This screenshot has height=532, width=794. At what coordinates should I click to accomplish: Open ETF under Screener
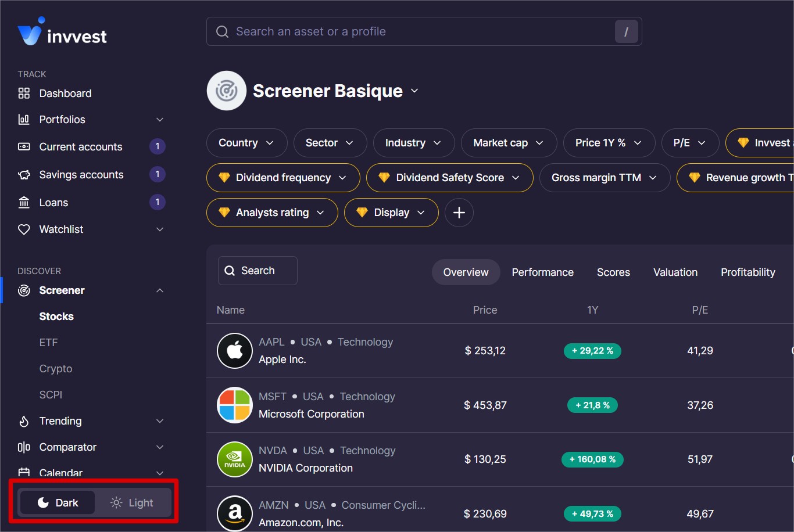pos(48,343)
